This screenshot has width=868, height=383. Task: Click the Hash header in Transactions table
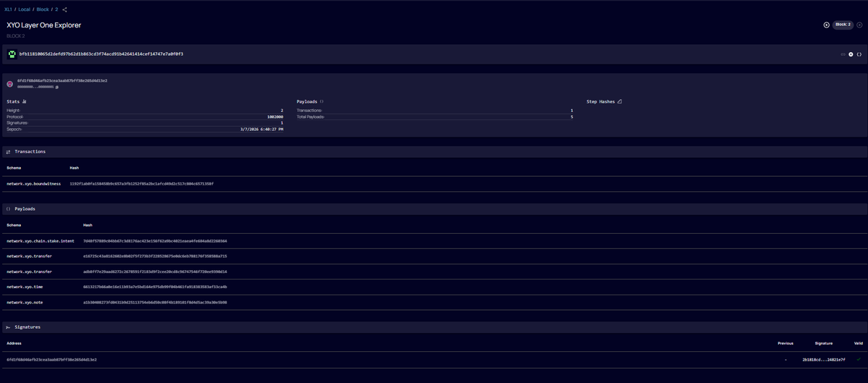tap(74, 168)
